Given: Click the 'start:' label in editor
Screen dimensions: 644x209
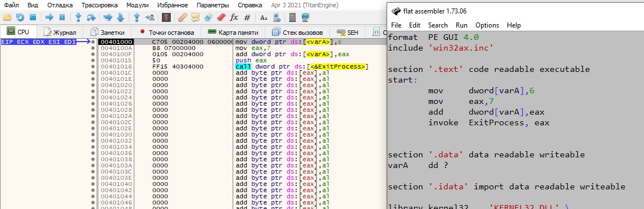Looking at the screenshot, I should coord(403,80).
